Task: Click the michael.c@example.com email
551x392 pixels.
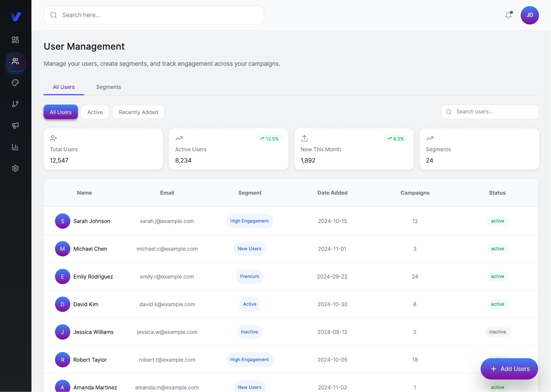Action: [x=167, y=249]
